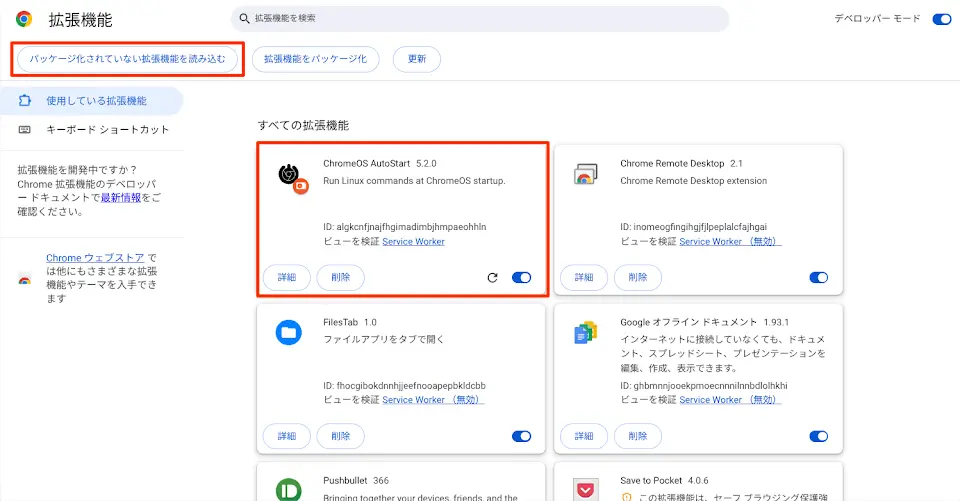Image resolution: width=960 pixels, height=501 pixels.
Task: Click the Google オフライン ドキュメント icon
Action: pos(585,333)
